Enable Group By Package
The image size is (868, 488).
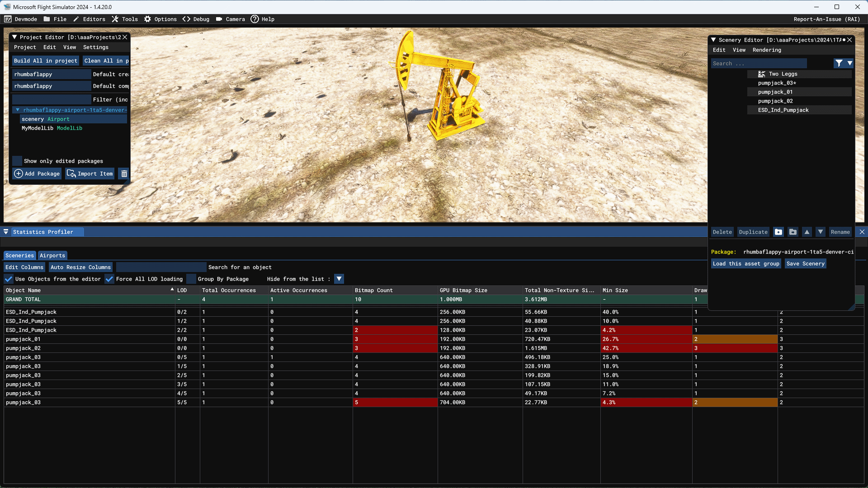pos(192,279)
